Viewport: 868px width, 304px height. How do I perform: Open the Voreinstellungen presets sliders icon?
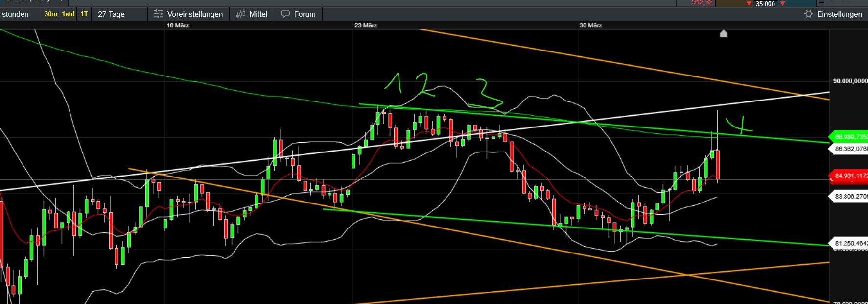click(158, 14)
